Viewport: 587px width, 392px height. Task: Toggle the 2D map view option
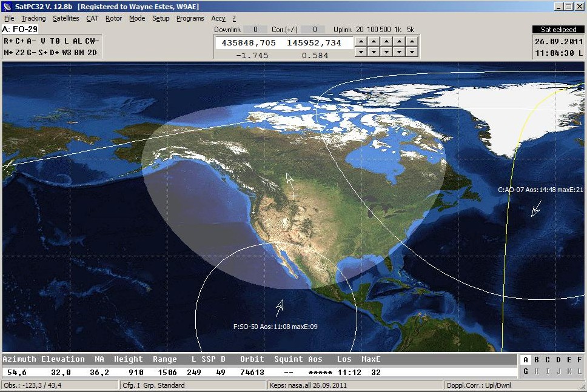click(92, 52)
